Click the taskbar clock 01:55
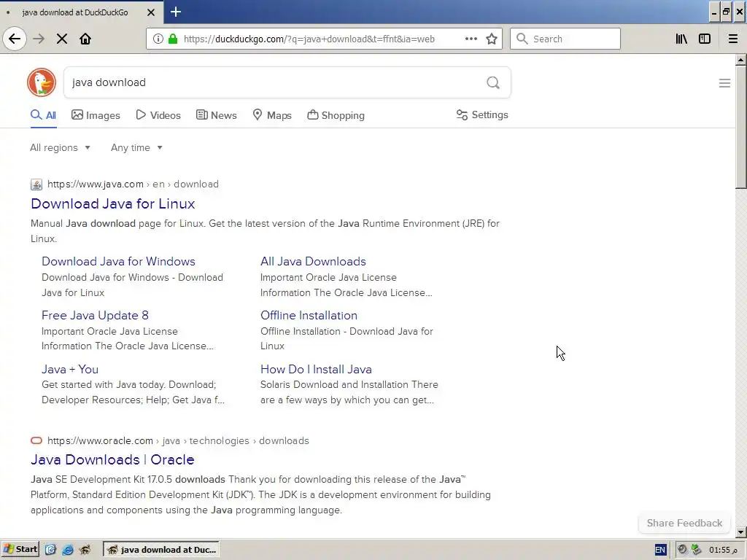The image size is (747, 560). [721, 550]
